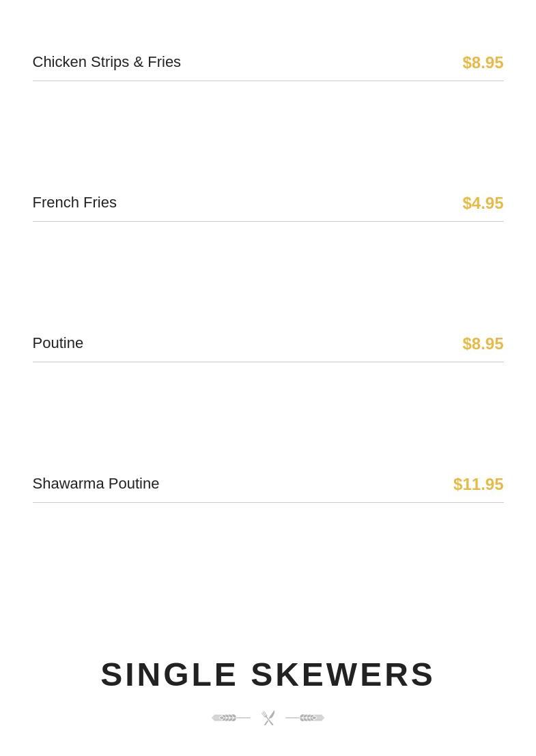Viewport: 536px width, 756px height.
Task: Click the word Shawarma
Action: [68, 484]
